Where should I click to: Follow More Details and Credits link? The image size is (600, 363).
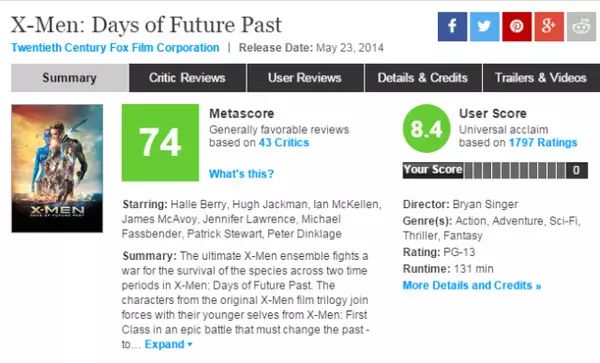472,286
